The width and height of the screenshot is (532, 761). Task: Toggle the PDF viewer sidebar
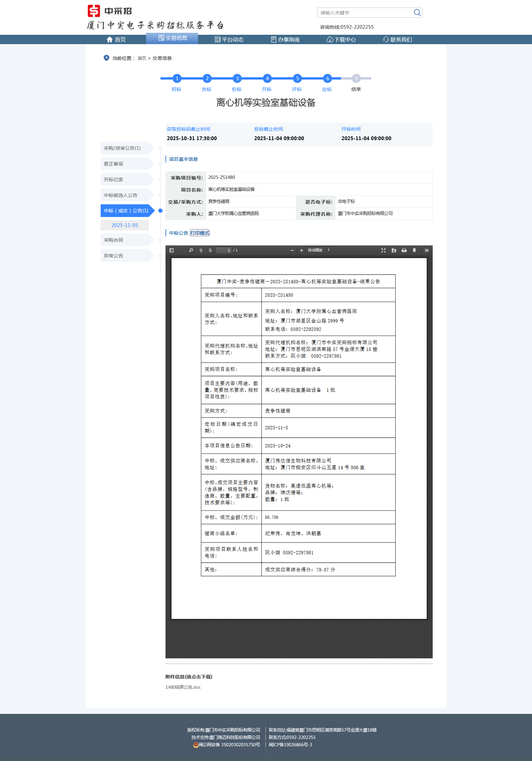tap(172, 250)
